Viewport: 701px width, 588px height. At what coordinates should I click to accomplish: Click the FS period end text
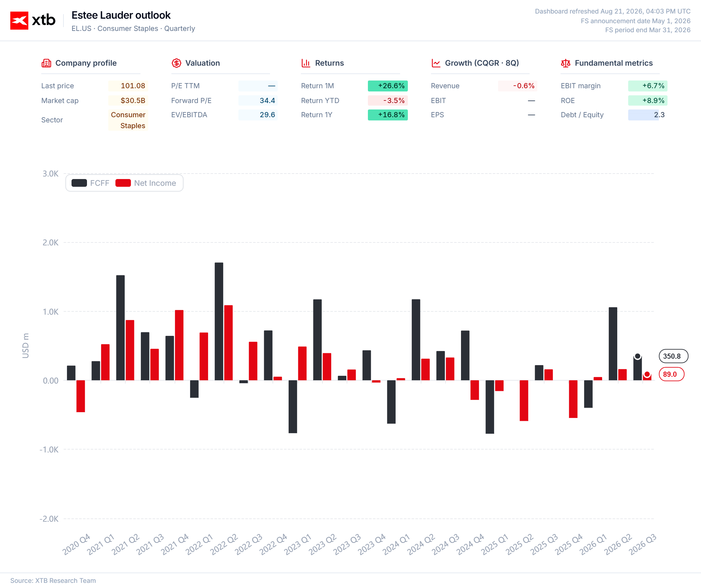pyautogui.click(x=648, y=30)
